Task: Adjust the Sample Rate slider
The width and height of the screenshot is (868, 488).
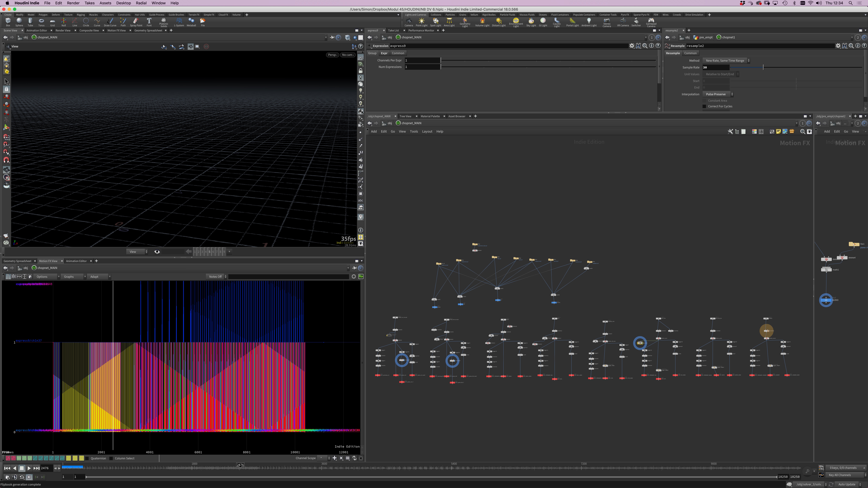Action: point(763,68)
